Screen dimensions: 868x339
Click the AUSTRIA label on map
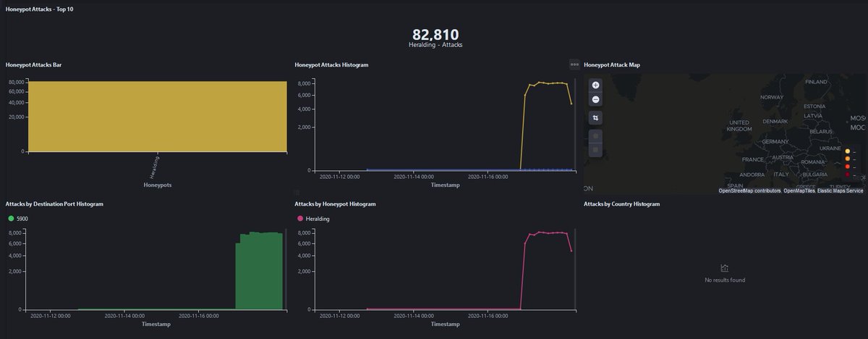[783, 157]
